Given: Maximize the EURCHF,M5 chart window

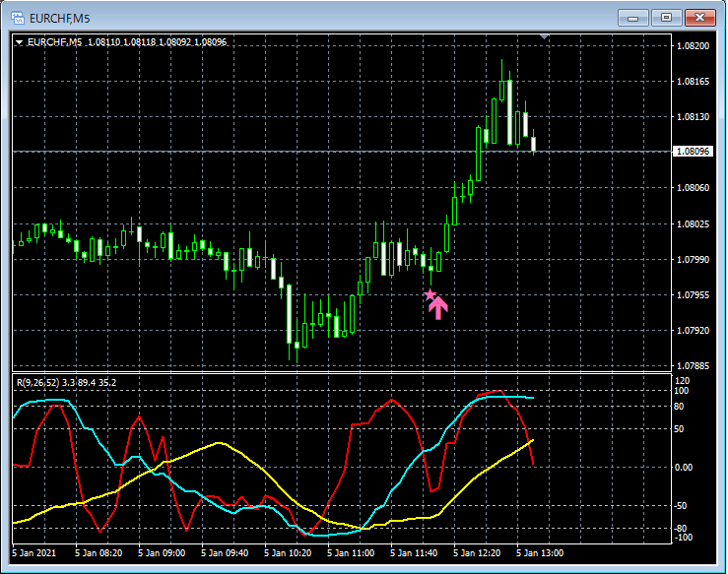Looking at the screenshot, I should (667, 17).
